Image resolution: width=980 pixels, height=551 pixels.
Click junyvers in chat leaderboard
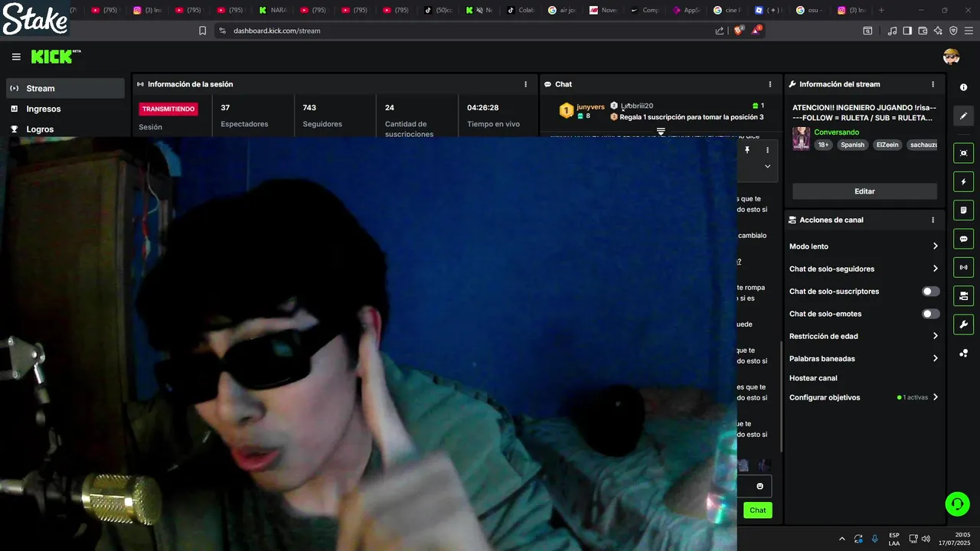pos(590,106)
